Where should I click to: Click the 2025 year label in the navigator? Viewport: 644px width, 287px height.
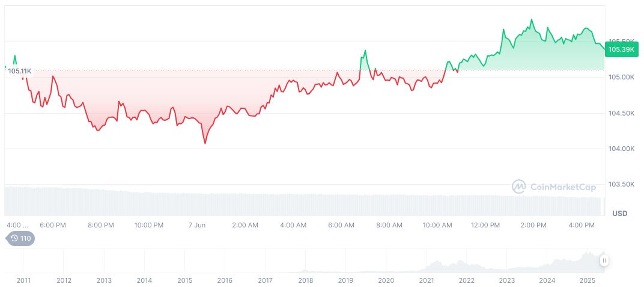(587, 280)
